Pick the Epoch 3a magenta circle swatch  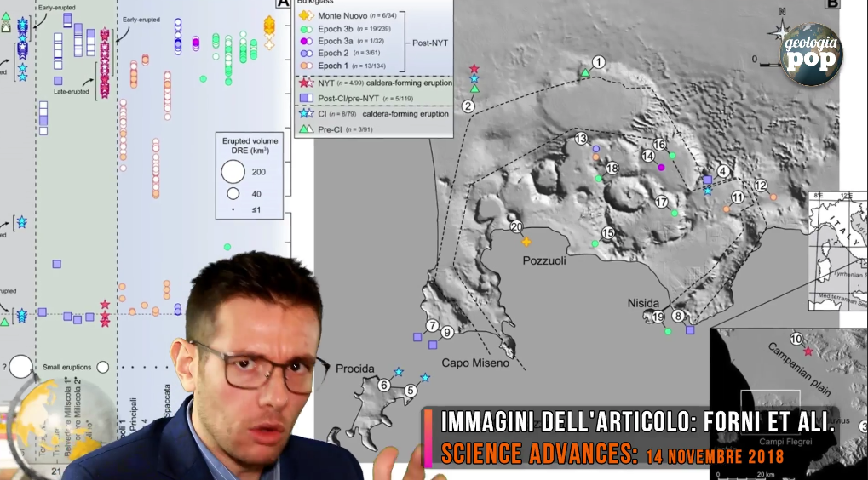pyautogui.click(x=304, y=40)
